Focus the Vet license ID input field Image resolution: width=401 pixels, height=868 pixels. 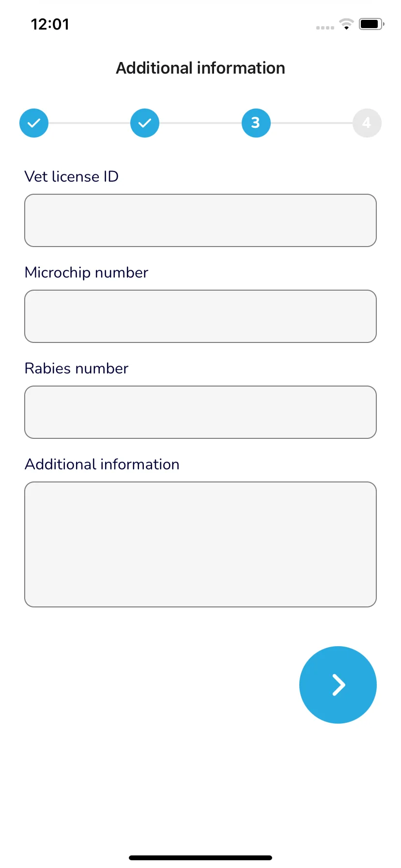coord(200,220)
